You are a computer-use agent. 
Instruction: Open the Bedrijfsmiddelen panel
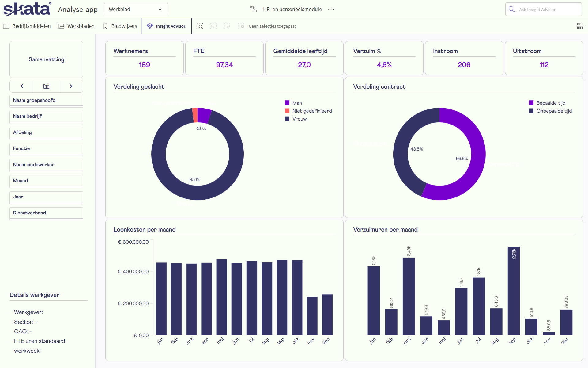point(27,26)
